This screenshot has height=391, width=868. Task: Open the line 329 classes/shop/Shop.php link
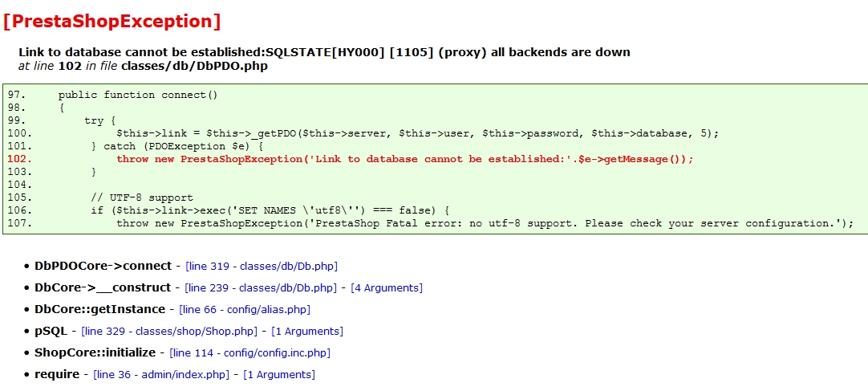click(168, 332)
